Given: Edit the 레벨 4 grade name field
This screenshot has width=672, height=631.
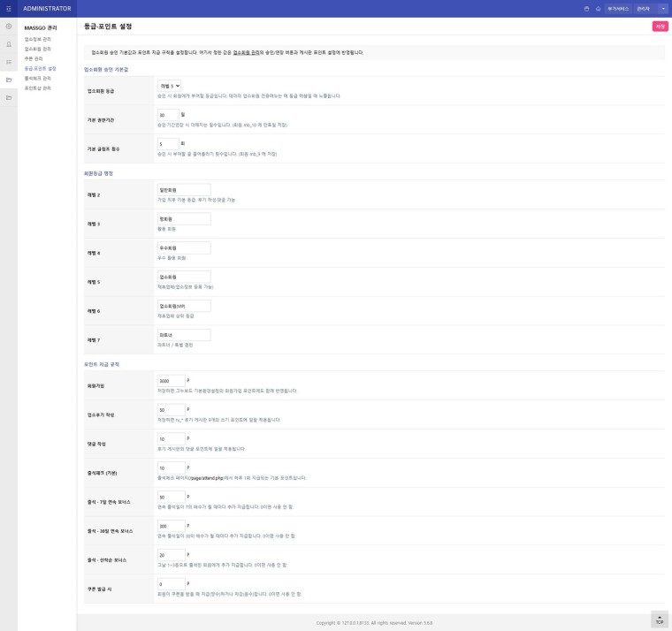Looking at the screenshot, I should click(184, 248).
